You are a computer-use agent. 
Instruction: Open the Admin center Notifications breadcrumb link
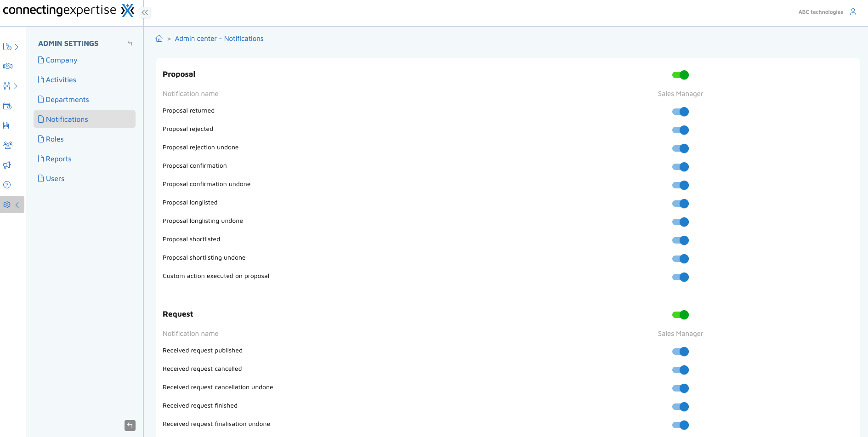click(x=219, y=39)
